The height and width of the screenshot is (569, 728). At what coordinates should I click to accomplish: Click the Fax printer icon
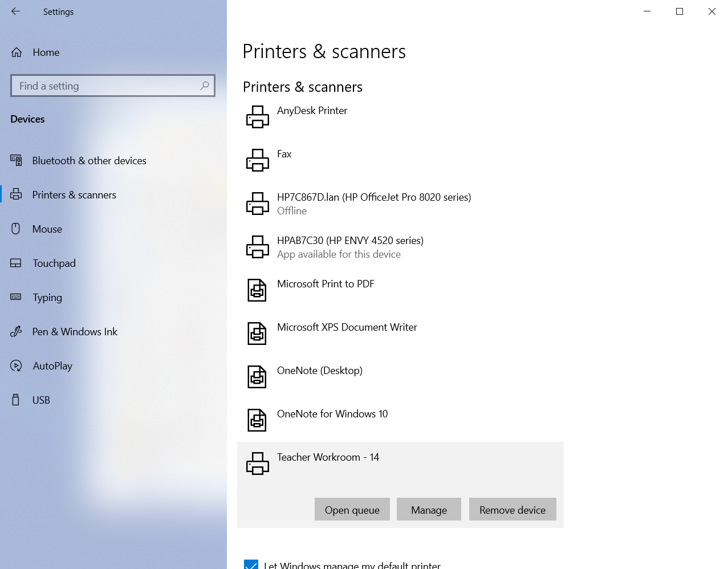258,160
